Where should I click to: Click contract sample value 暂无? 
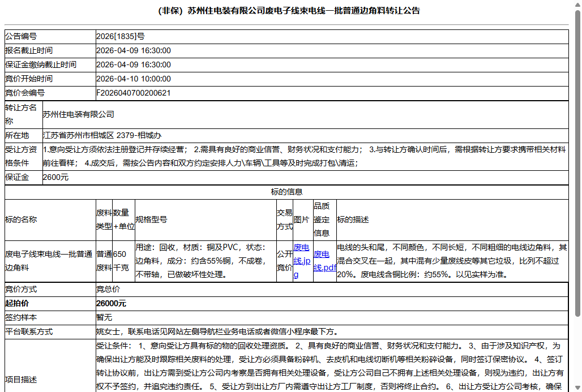(104, 317)
